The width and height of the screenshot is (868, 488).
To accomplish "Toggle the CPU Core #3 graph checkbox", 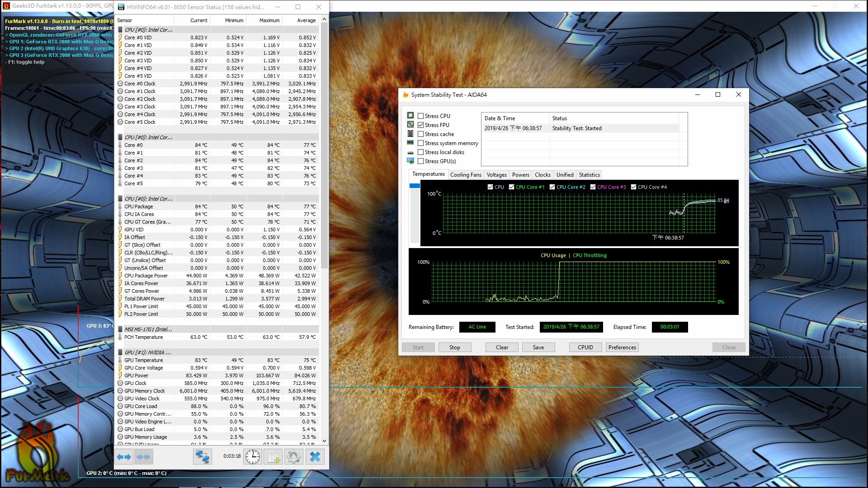I will click(x=593, y=187).
